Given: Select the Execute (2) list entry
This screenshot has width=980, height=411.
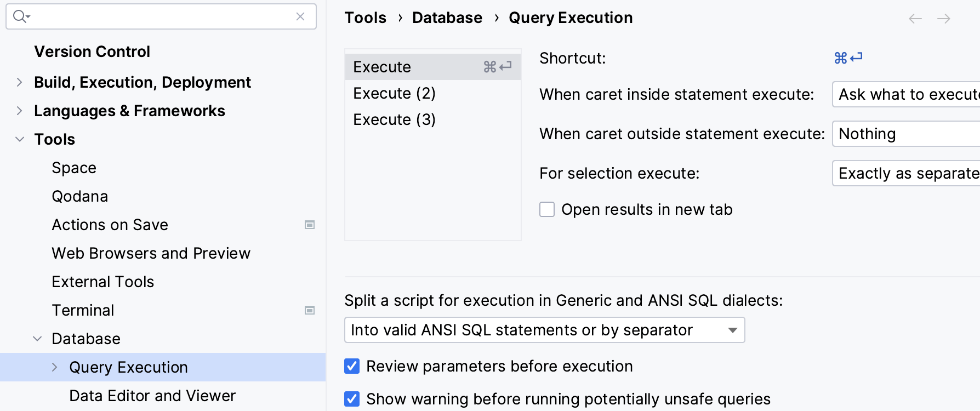Looking at the screenshot, I should (394, 93).
